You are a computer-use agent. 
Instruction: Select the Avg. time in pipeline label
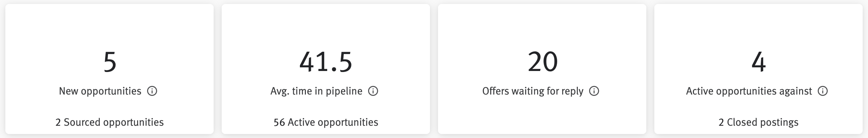[317, 91]
